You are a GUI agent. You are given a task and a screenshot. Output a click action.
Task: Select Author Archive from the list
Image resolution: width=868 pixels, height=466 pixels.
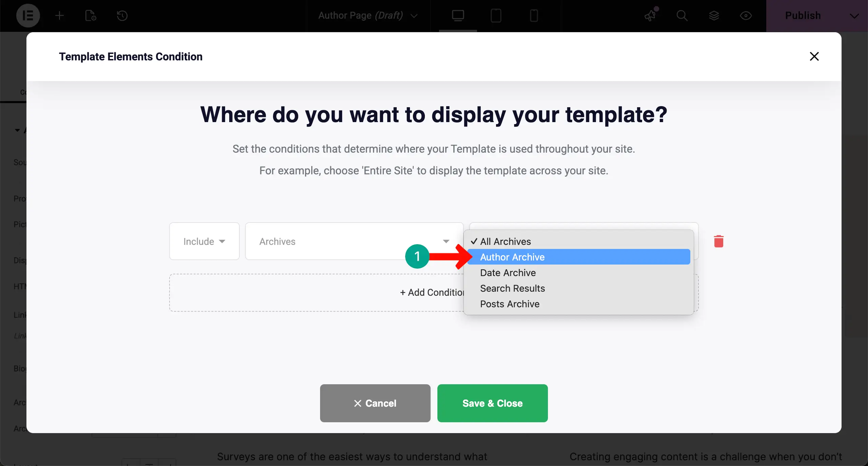tap(512, 257)
